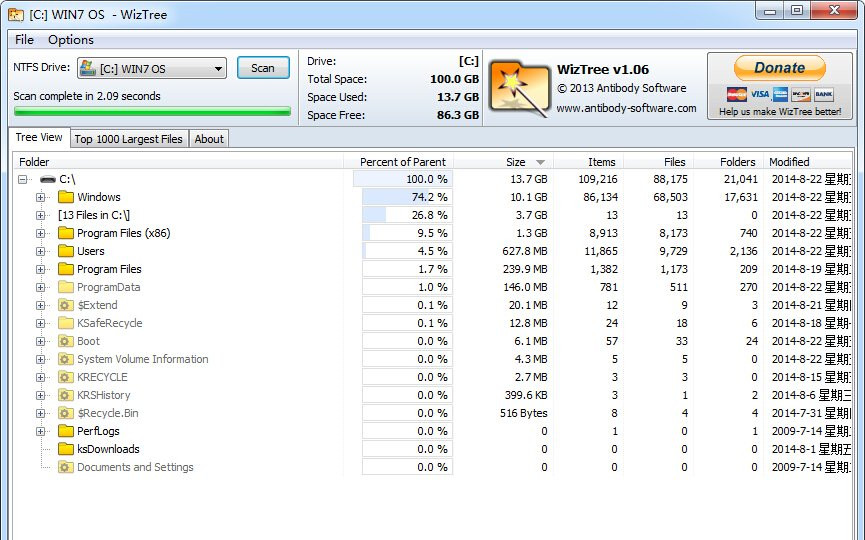Sort by Percent of Parent column header
This screenshot has width=865, height=540.
pos(398,162)
